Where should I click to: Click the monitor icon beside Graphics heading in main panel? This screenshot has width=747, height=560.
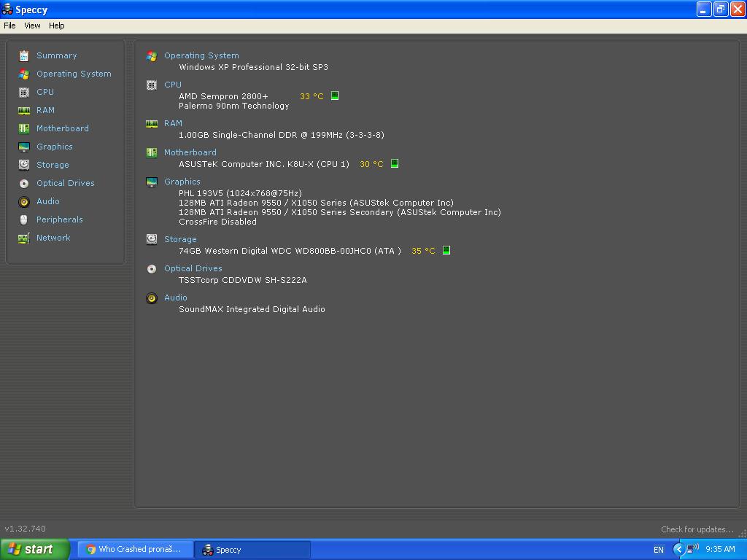(152, 182)
